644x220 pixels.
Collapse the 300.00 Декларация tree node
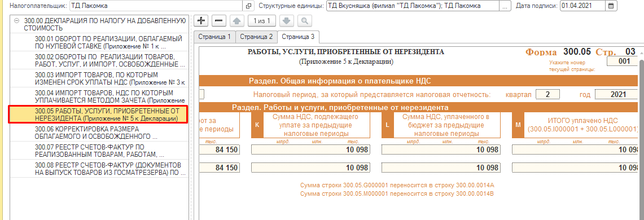point(17,20)
